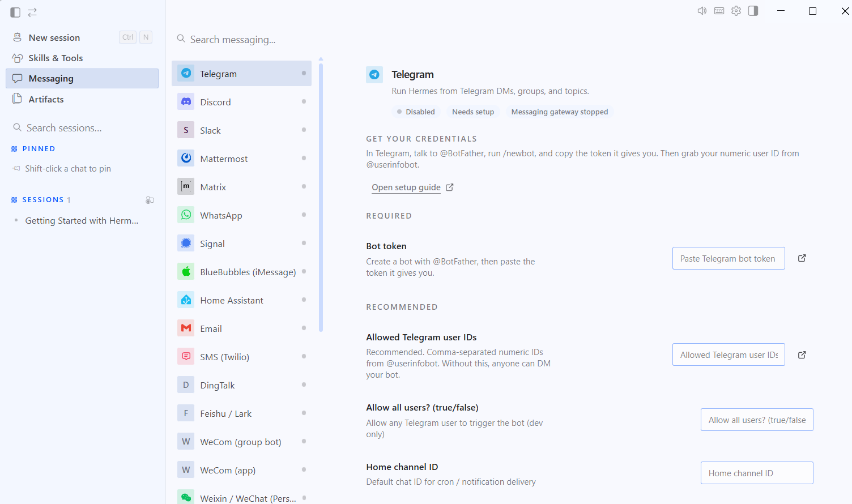
Task: Click the WeCom app 'W' icon
Action: point(186,469)
